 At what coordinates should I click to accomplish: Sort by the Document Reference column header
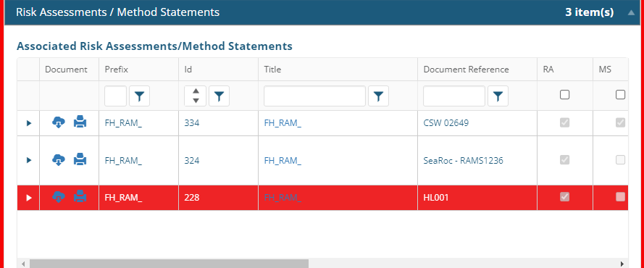466,70
